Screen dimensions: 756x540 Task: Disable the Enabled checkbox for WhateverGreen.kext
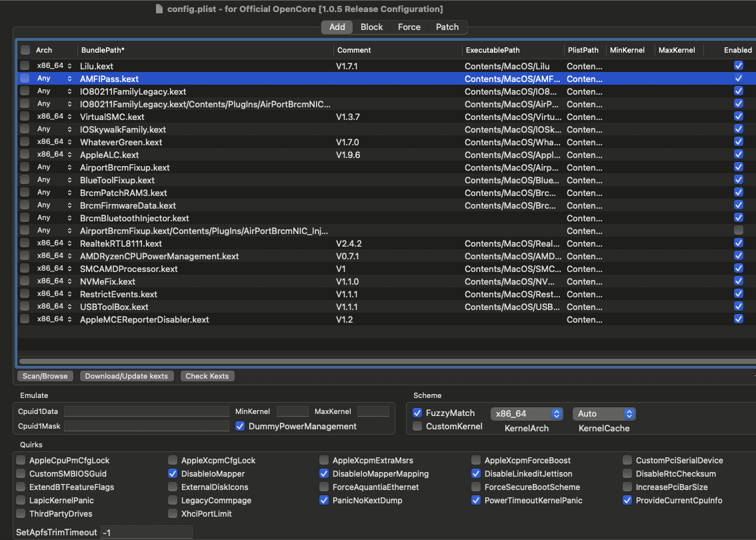pyautogui.click(x=738, y=142)
